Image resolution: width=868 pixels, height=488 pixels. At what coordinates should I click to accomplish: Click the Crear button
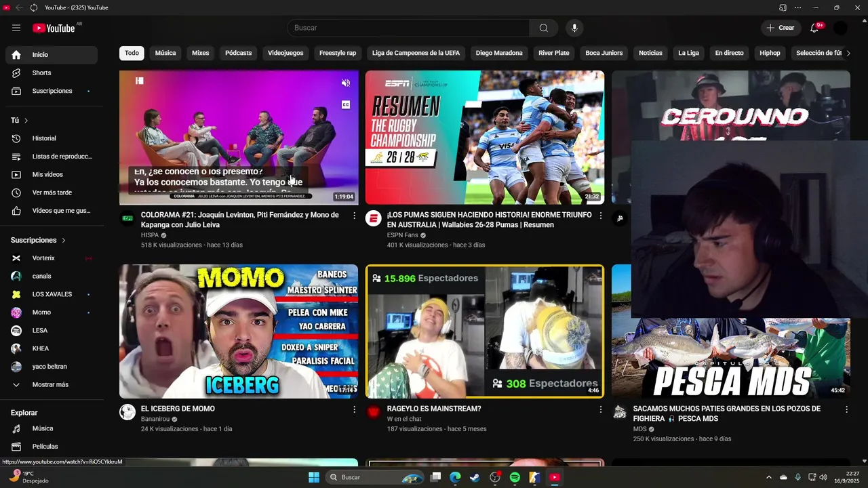coord(781,28)
